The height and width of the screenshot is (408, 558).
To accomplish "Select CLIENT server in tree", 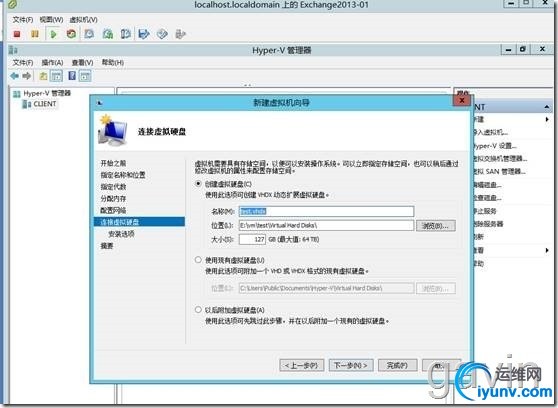I will pos(45,104).
